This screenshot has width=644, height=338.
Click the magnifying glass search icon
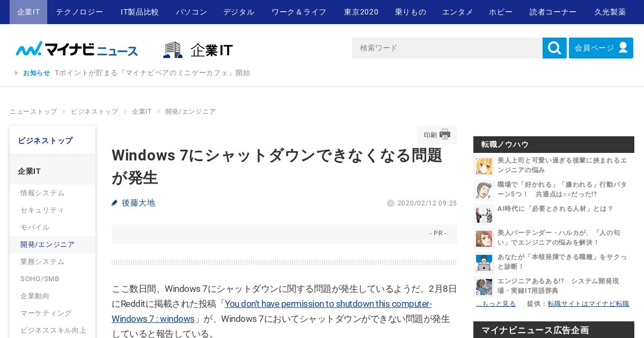pos(554,48)
